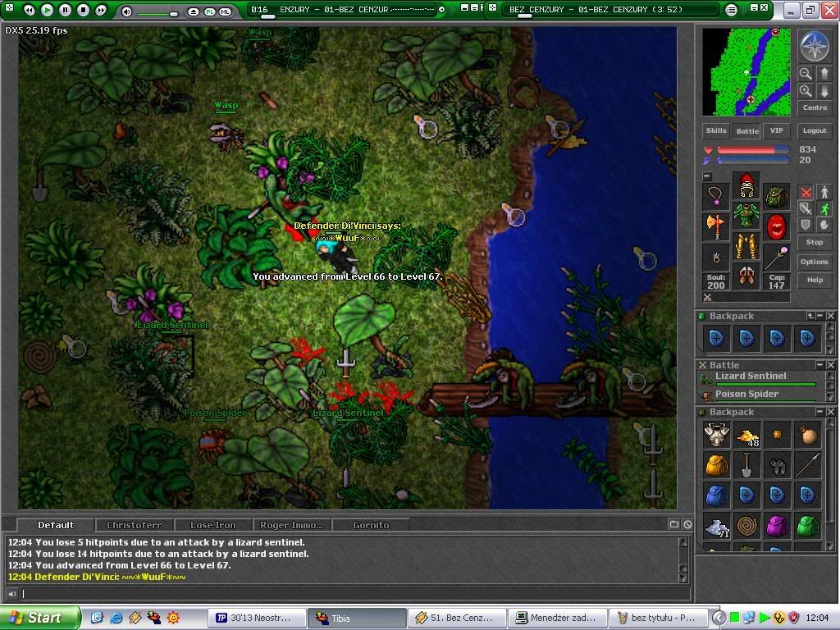Click the shovel in lower Backpack

(746, 465)
